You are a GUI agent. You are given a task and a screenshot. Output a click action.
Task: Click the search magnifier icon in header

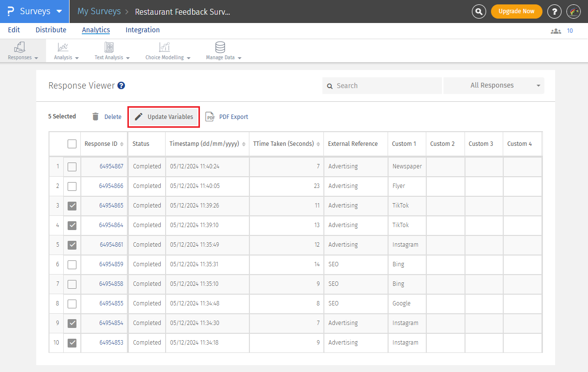(479, 11)
